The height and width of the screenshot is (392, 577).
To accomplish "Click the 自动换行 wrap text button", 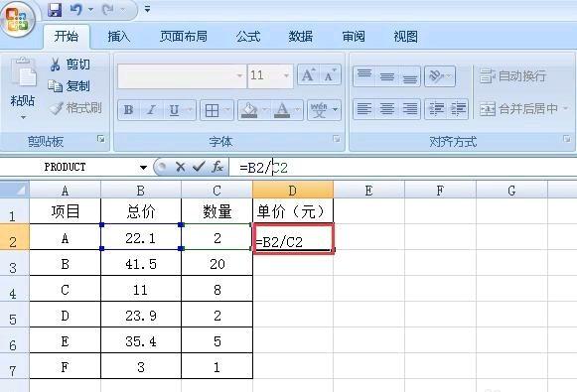I will point(512,76).
